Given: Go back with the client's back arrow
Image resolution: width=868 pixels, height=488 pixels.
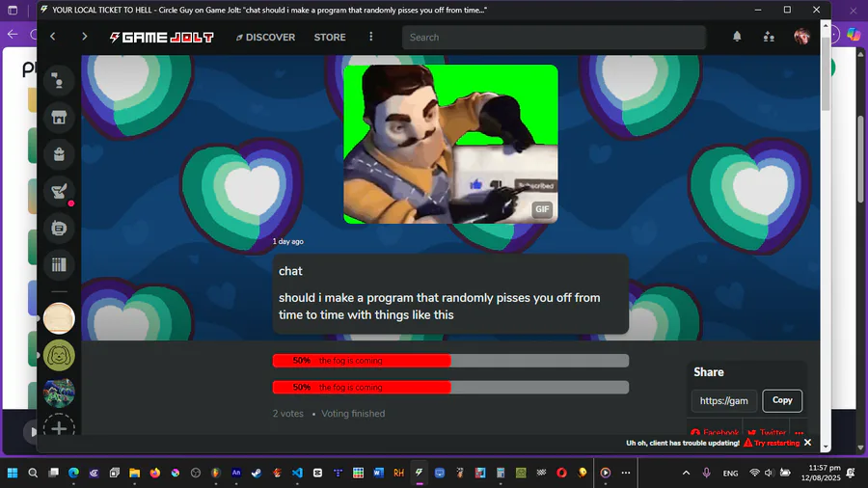Looking at the screenshot, I should point(53,37).
